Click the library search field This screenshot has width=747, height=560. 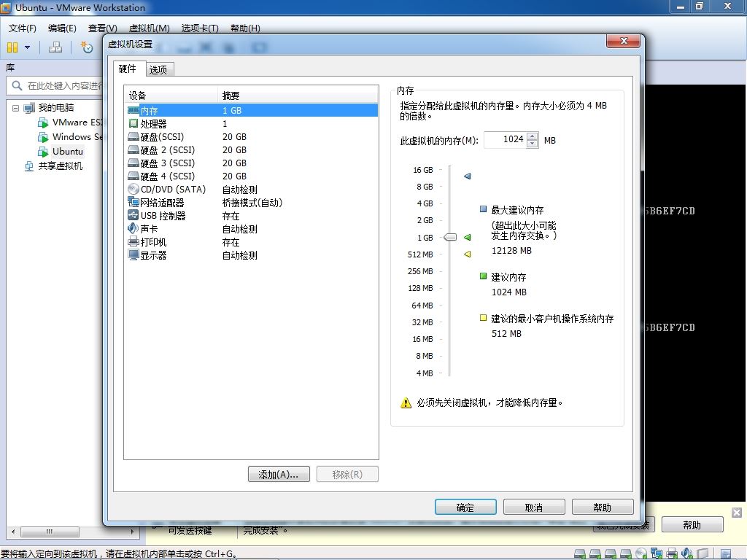(x=56, y=86)
